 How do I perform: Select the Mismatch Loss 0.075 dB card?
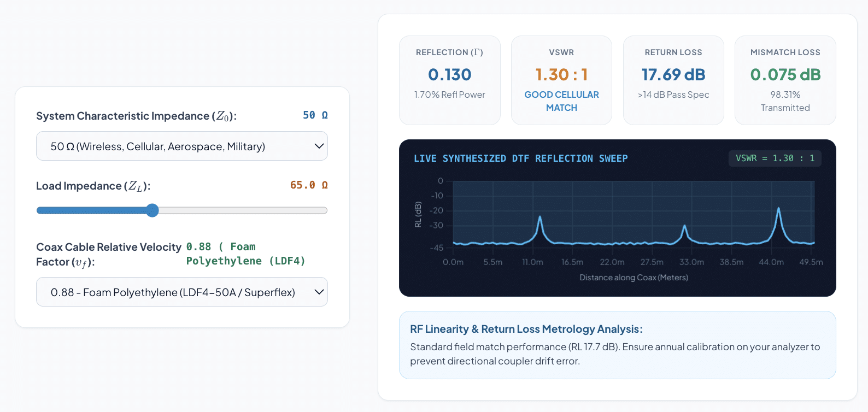[785, 80]
